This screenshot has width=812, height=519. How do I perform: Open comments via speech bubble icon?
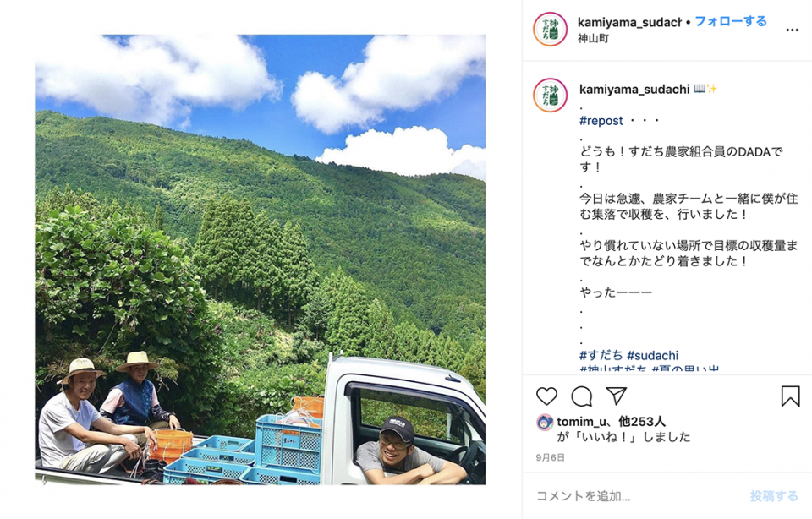[x=582, y=396]
